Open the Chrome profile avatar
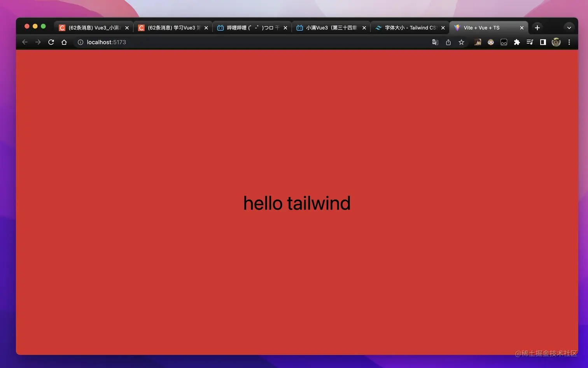The width and height of the screenshot is (588, 368). click(556, 42)
